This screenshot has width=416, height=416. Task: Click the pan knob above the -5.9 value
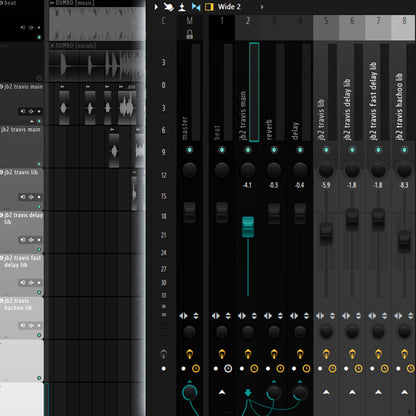click(x=326, y=170)
